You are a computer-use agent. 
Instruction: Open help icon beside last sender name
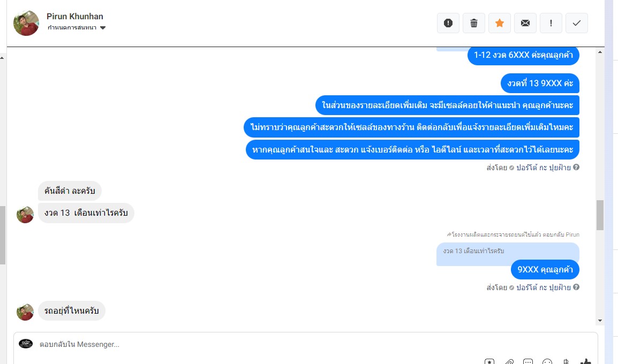click(x=576, y=287)
